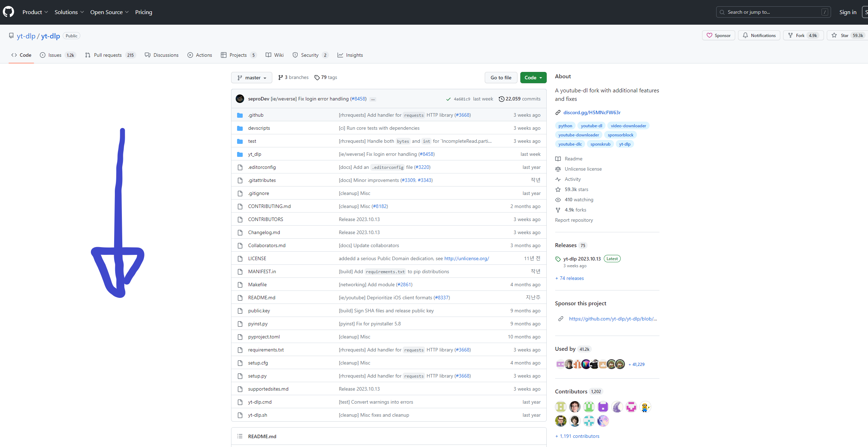
Task: Open the Projects tab
Action: (239, 55)
